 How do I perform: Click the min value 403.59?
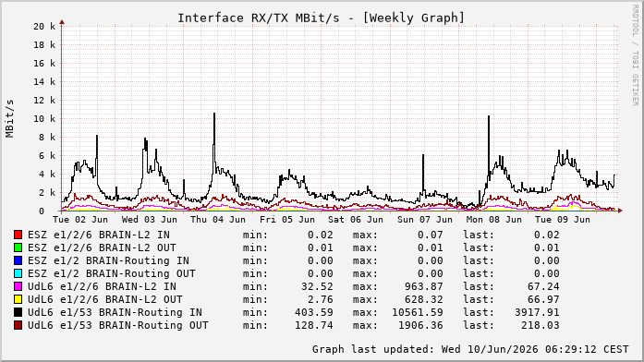(314, 312)
